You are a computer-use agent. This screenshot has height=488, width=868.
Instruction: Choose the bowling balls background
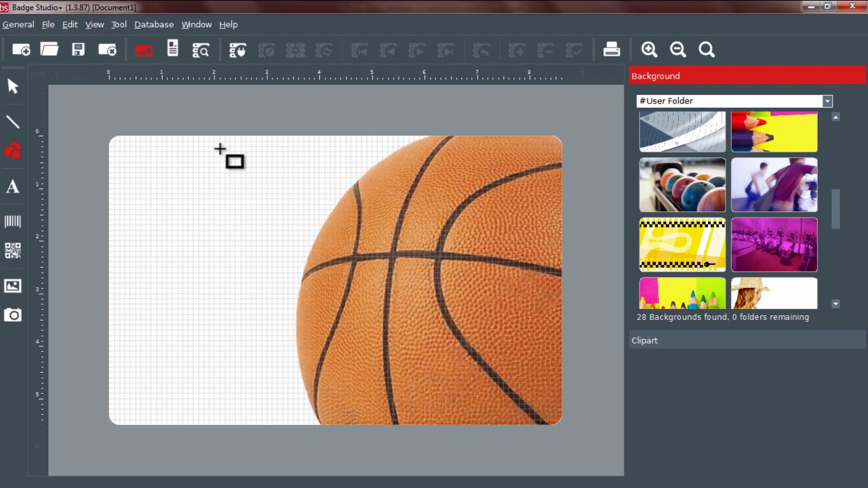point(682,185)
